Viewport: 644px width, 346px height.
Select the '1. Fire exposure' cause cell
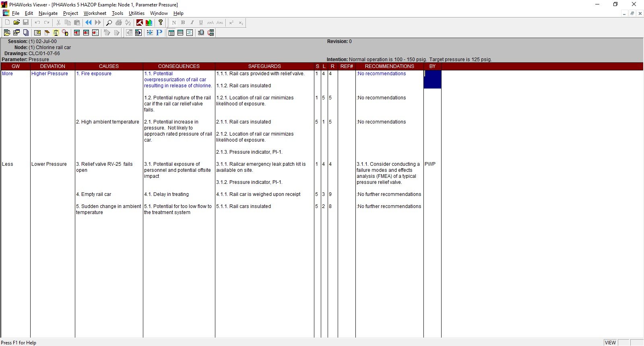click(x=94, y=74)
